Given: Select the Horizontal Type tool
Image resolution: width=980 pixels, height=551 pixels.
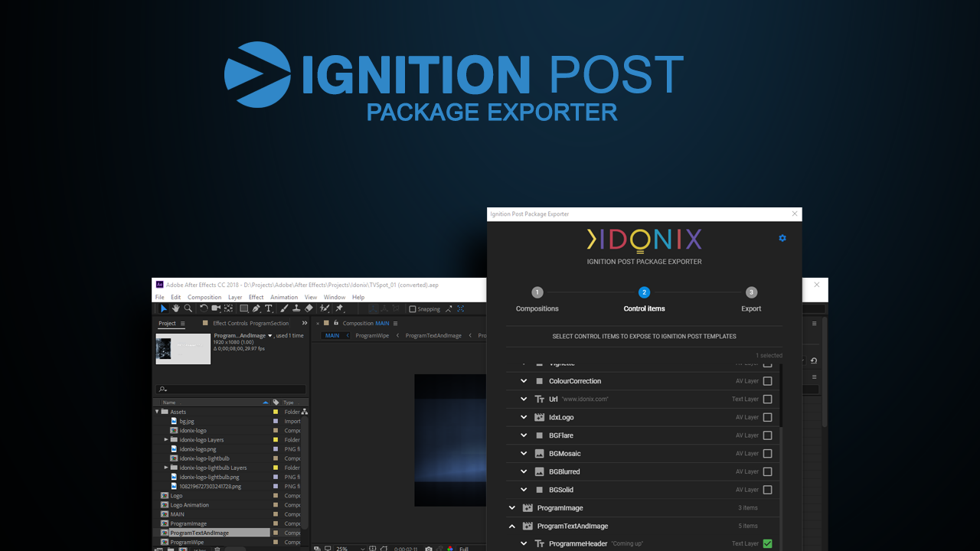Looking at the screenshot, I should [x=269, y=308].
